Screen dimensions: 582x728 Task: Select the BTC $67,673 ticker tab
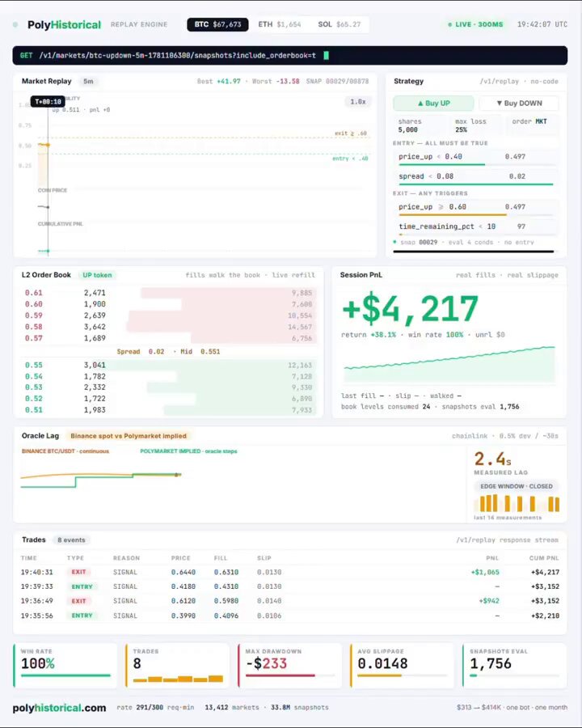(217, 24)
